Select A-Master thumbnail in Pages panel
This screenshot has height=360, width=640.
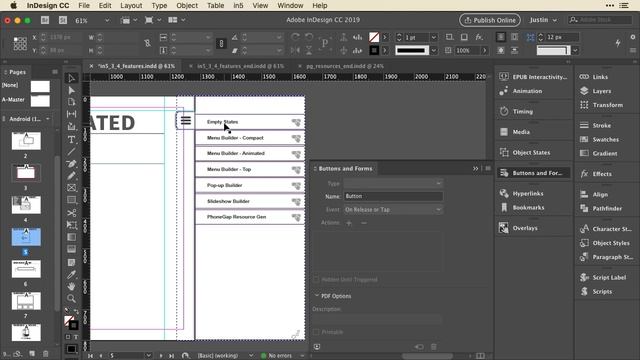click(40, 100)
